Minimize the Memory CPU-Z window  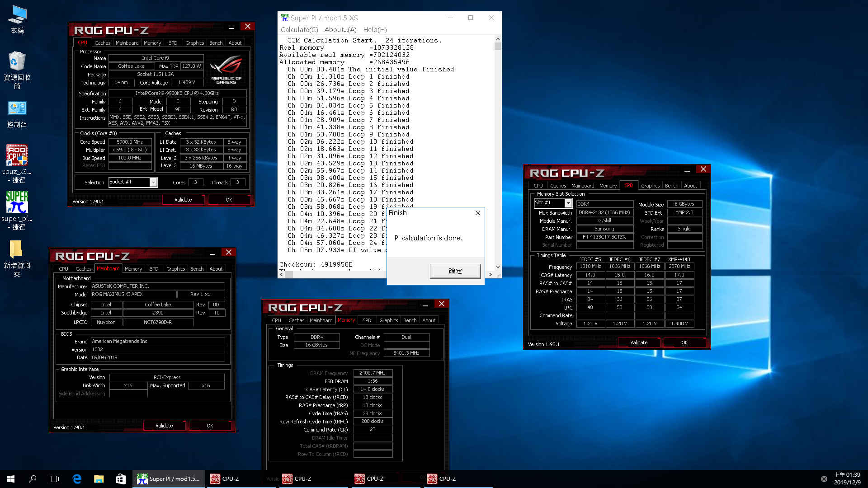point(425,305)
